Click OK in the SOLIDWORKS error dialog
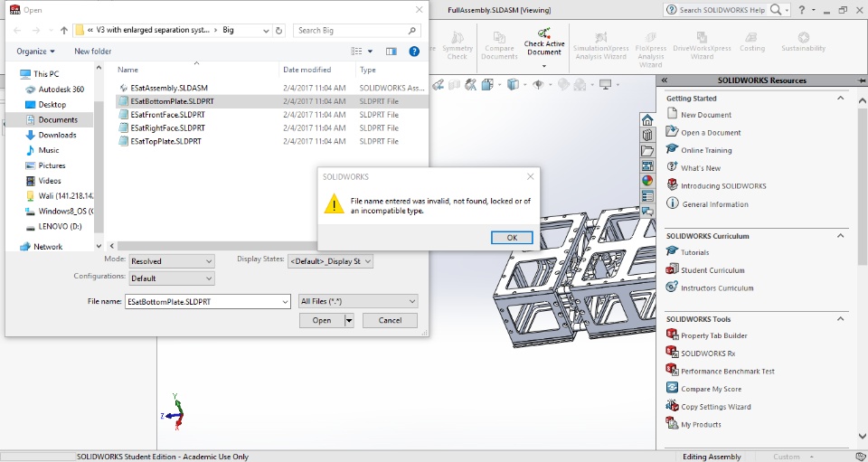Viewport: 868px width, 462px height. [512, 238]
